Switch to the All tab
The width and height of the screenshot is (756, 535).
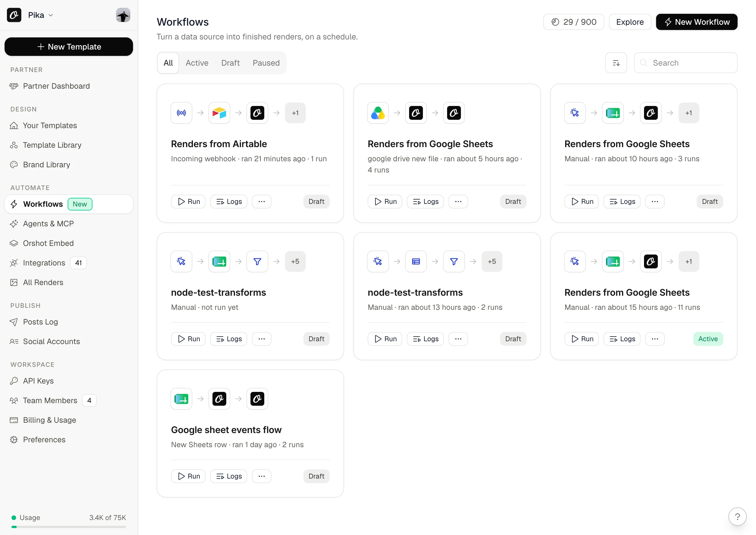tap(168, 62)
